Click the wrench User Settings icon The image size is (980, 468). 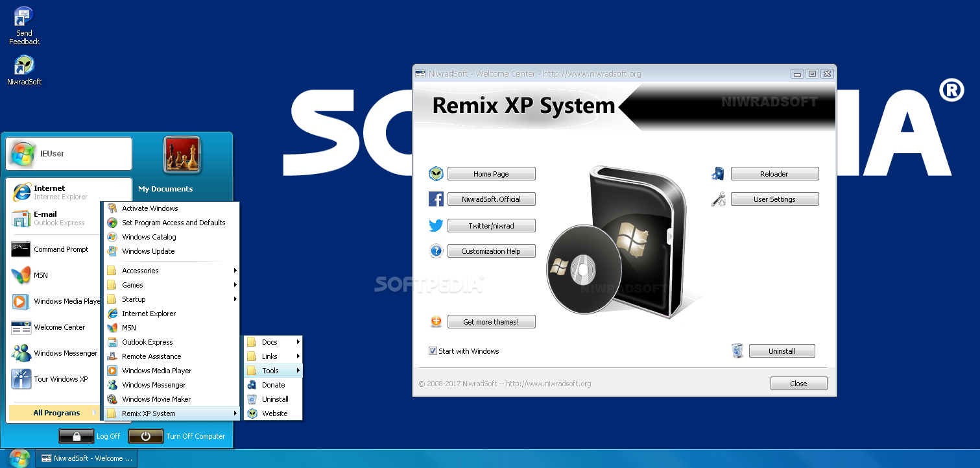718,199
